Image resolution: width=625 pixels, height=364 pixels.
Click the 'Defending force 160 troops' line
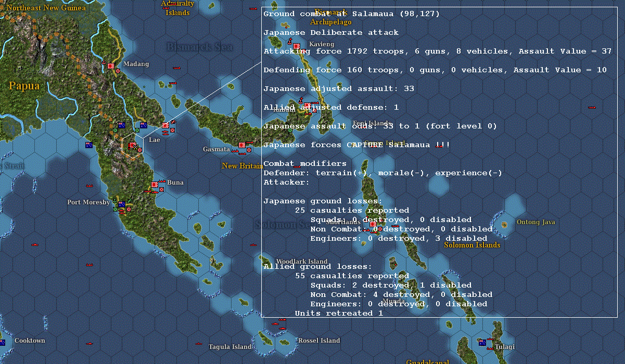(435, 70)
